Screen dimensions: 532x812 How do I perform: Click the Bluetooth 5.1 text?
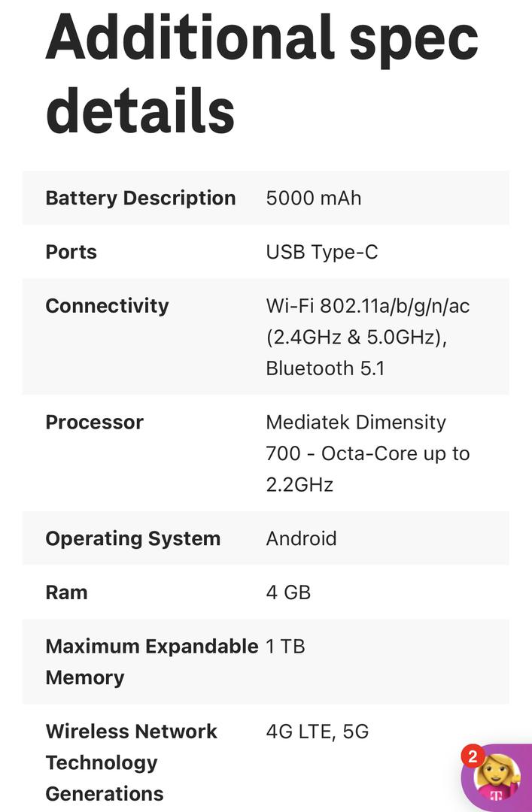click(x=325, y=368)
